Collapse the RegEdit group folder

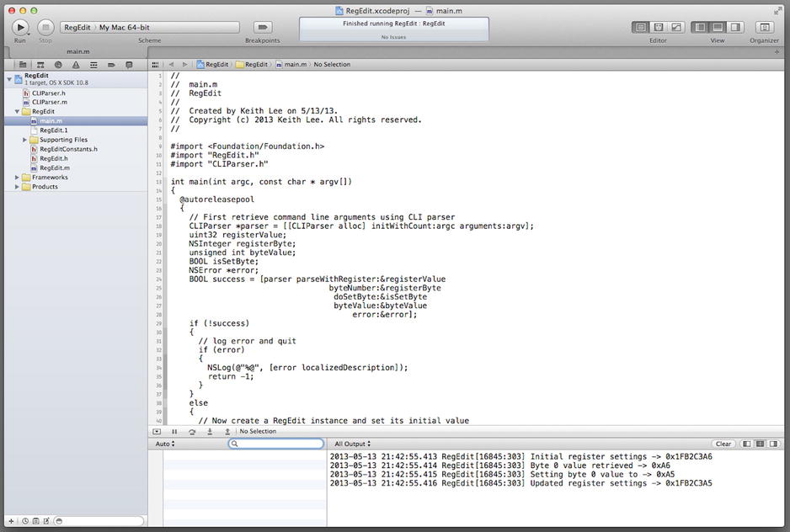[x=17, y=111]
